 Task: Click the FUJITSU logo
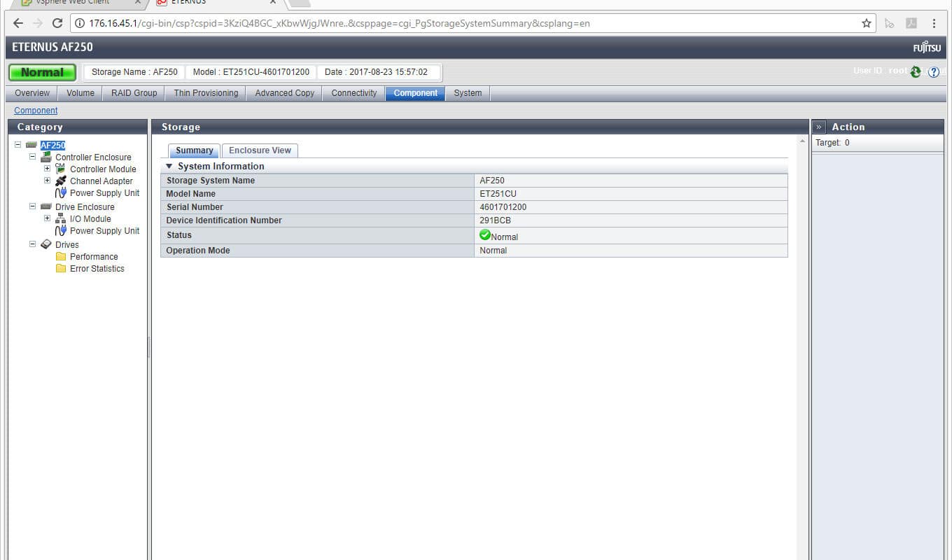point(927,48)
